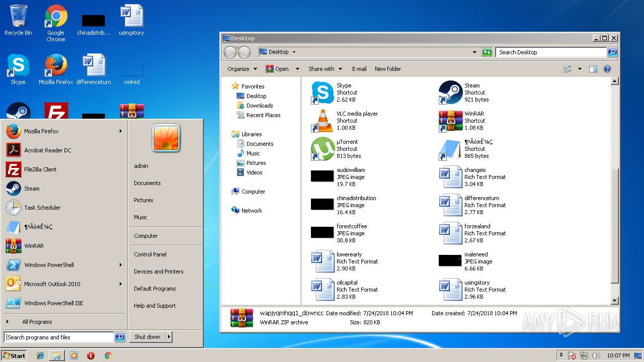Click the differenceturn document on desktop

tap(94, 69)
